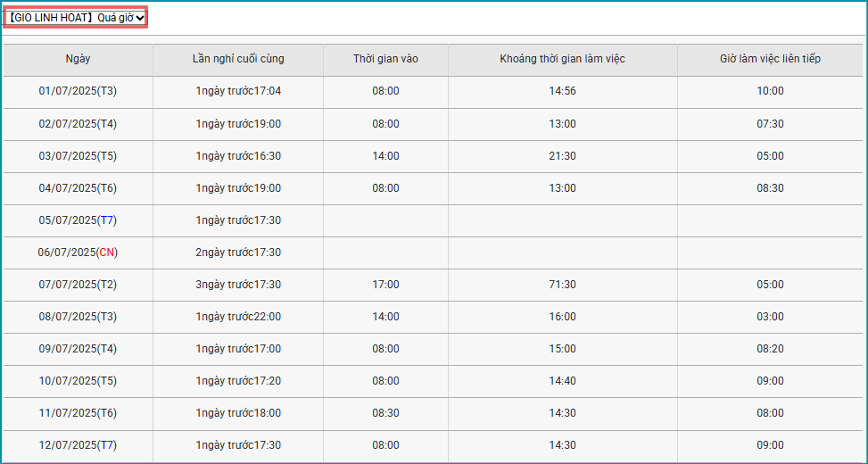Click the 03/07/2025(T5) date cell
The width and height of the screenshot is (868, 464).
pyautogui.click(x=78, y=156)
